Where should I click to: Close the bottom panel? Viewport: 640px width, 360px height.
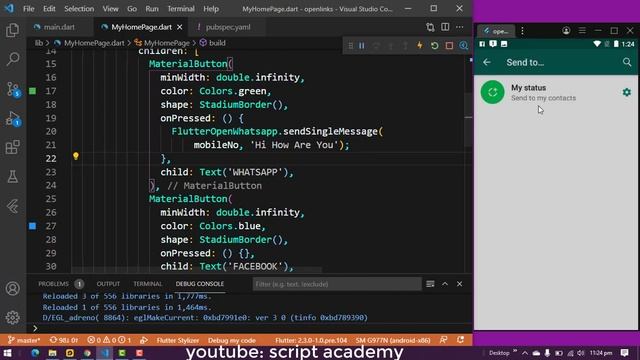(460, 284)
